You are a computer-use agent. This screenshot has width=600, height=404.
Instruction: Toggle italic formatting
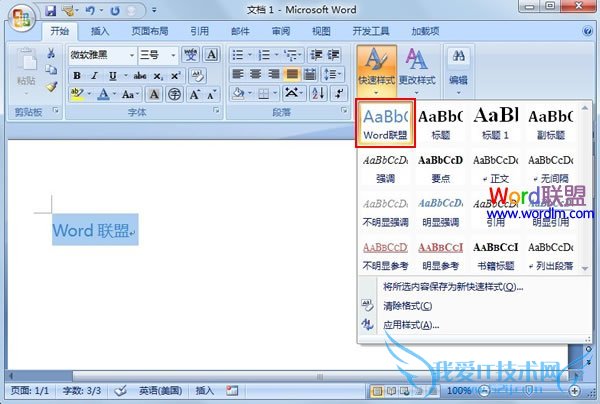click(x=94, y=75)
